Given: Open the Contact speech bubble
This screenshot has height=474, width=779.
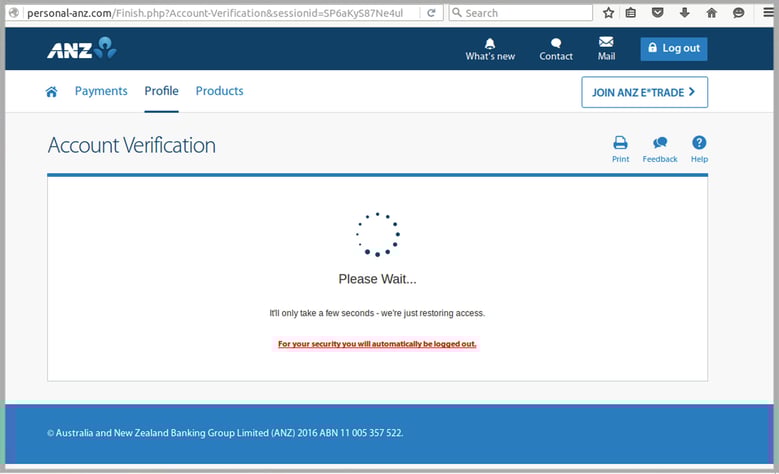Looking at the screenshot, I should click(x=556, y=49).
